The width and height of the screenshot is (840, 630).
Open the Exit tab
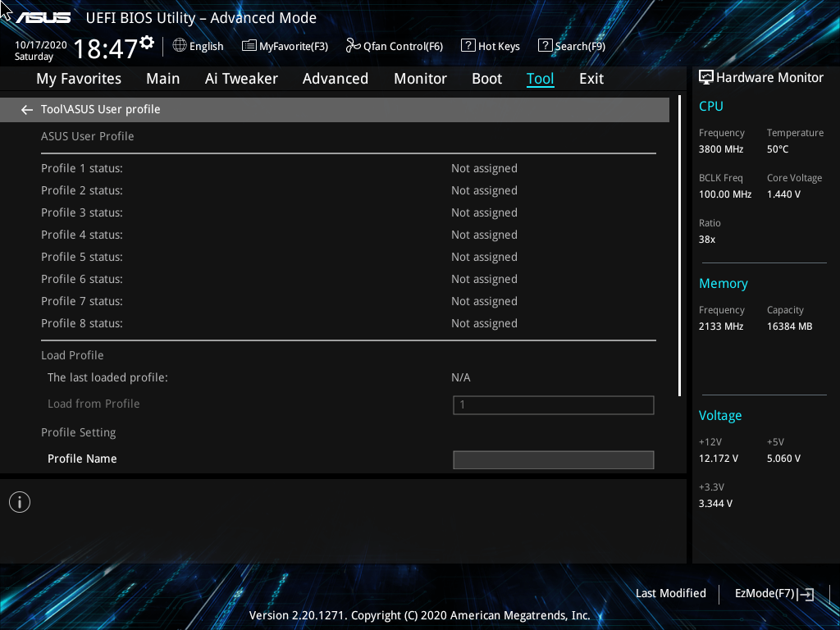tap(591, 79)
